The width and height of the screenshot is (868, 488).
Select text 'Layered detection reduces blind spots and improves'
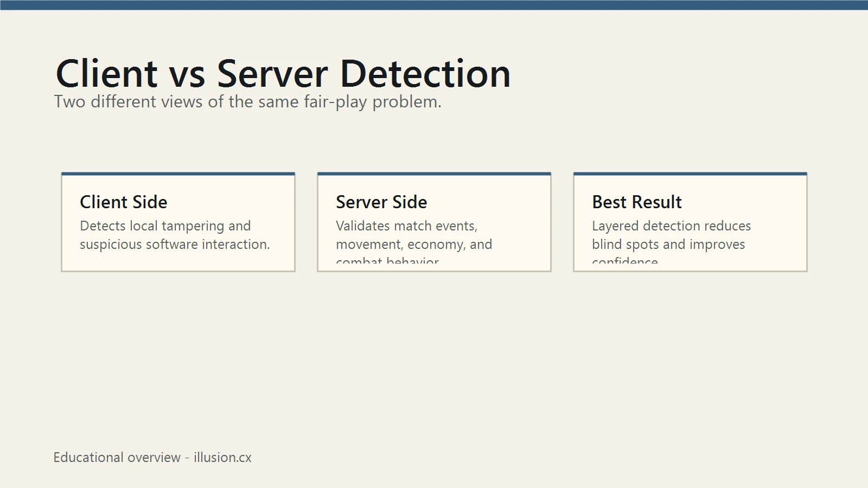coord(672,235)
